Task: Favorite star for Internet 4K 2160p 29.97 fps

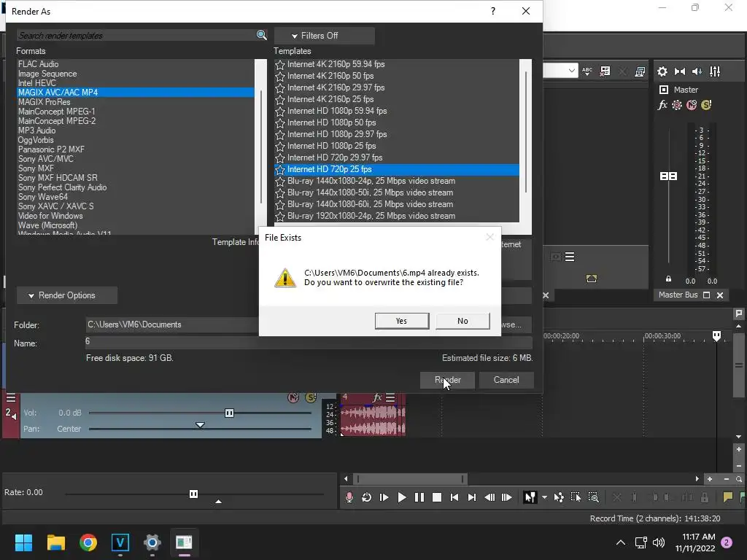Action: (x=280, y=87)
